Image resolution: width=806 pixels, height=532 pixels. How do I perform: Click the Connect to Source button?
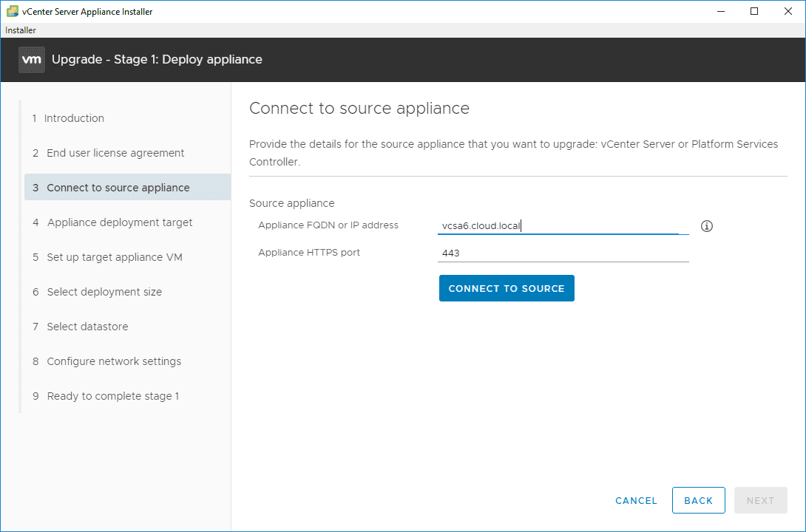pyautogui.click(x=507, y=288)
